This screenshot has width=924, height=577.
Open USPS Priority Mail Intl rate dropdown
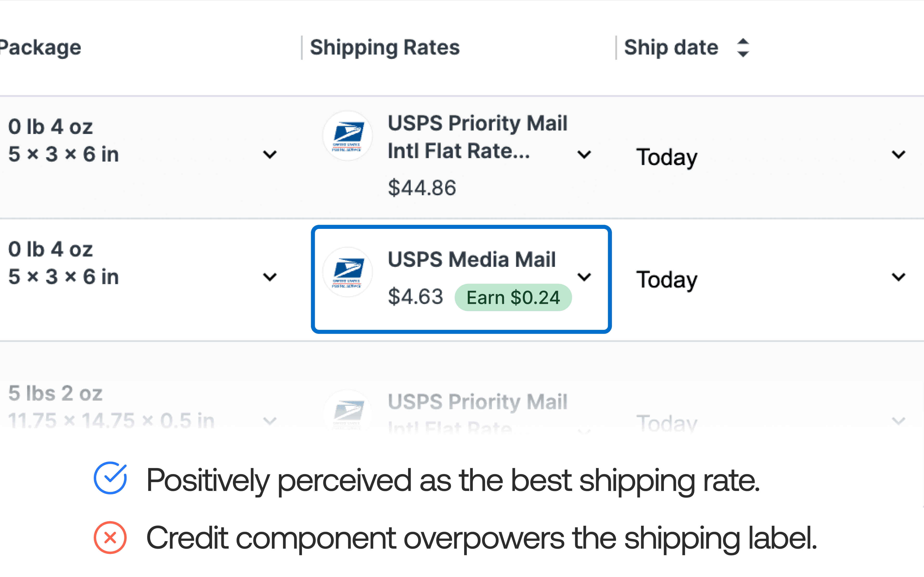tap(584, 155)
